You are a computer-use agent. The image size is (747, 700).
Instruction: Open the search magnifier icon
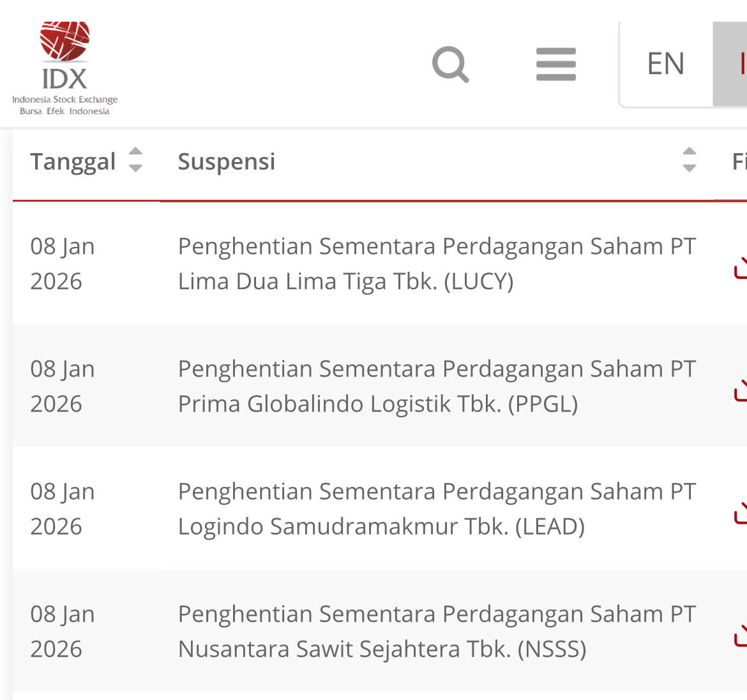click(x=451, y=64)
